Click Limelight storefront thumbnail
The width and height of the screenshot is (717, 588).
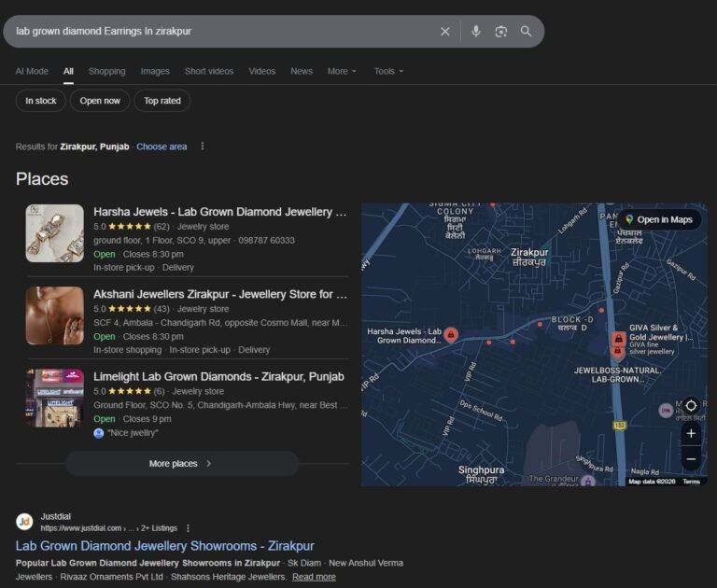54,398
